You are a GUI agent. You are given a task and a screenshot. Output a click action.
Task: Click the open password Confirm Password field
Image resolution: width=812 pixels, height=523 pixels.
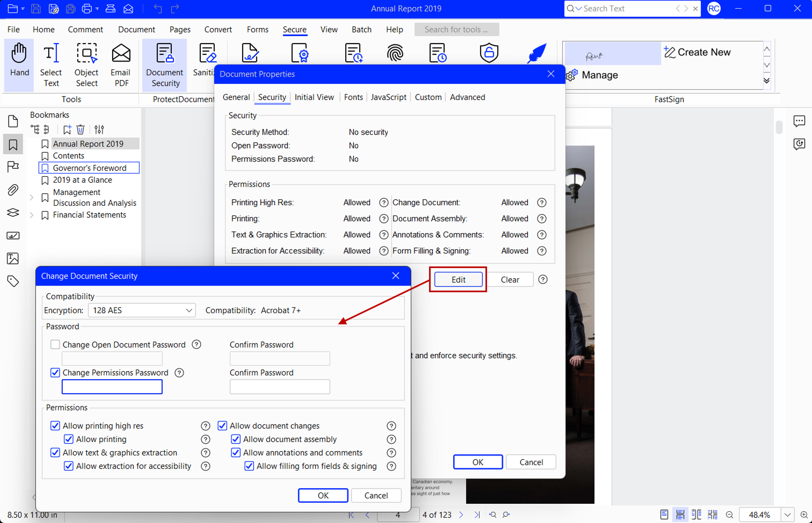coord(280,359)
